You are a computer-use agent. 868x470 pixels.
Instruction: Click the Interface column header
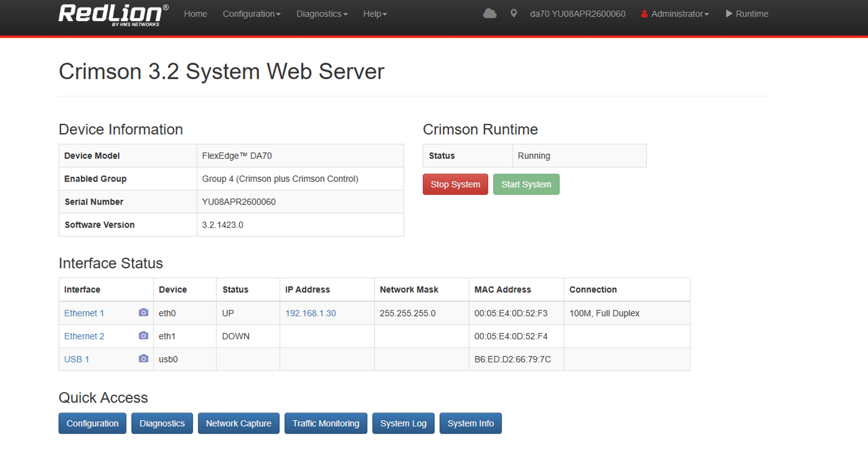(82, 290)
